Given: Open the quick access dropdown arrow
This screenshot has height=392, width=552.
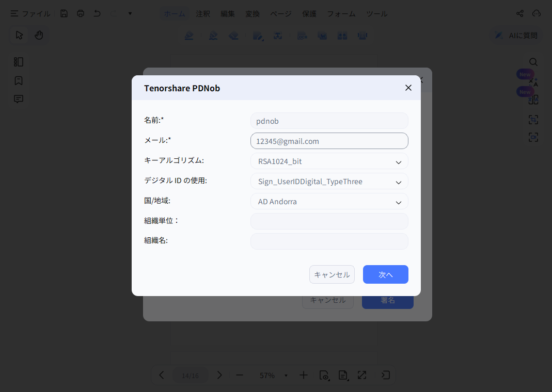Looking at the screenshot, I should (x=130, y=14).
